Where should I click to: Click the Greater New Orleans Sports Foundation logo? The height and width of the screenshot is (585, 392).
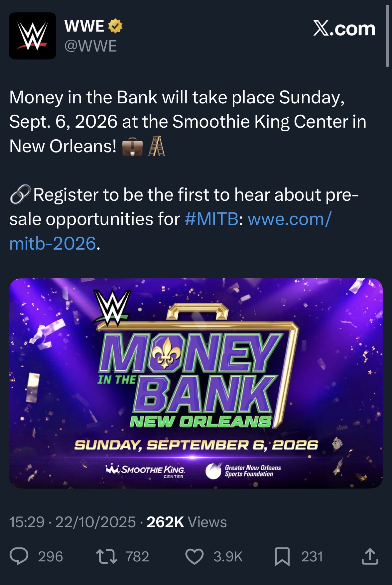click(243, 471)
